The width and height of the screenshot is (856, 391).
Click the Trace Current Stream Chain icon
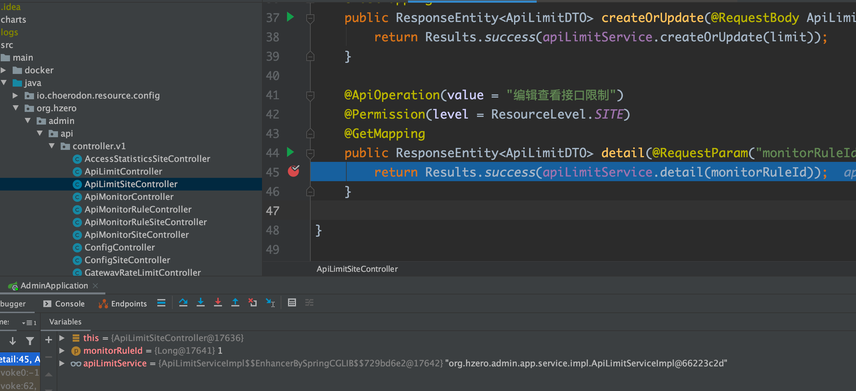pos(310,303)
